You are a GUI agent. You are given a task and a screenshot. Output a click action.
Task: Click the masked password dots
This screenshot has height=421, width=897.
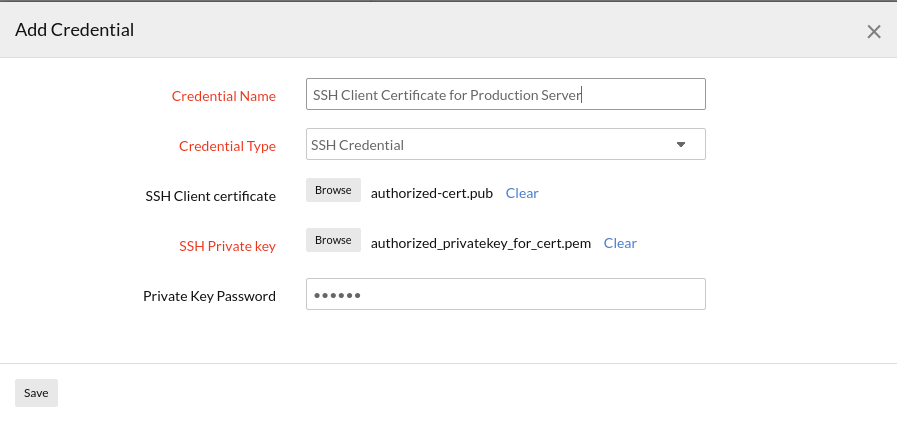[336, 295]
